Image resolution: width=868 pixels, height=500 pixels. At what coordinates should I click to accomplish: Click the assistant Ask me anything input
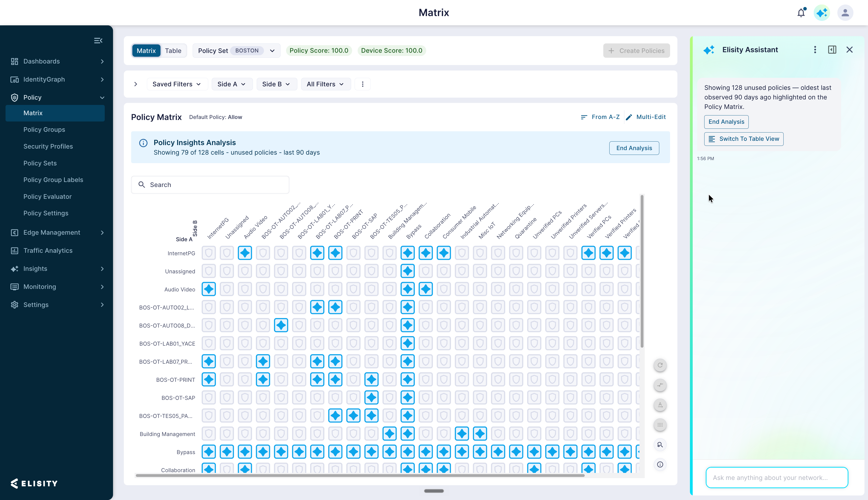pyautogui.click(x=777, y=477)
